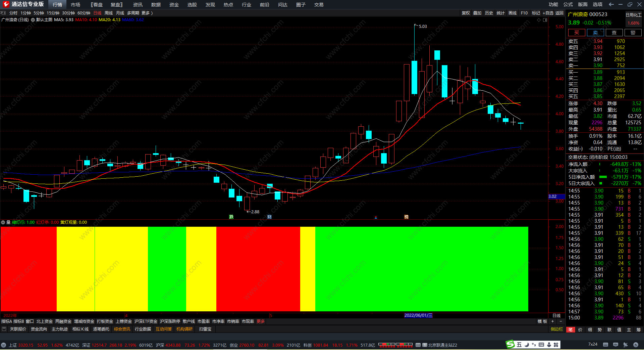Open the 叠加 overlay dropdown
The height and width of the screenshot is (350, 644).
coord(477,13)
